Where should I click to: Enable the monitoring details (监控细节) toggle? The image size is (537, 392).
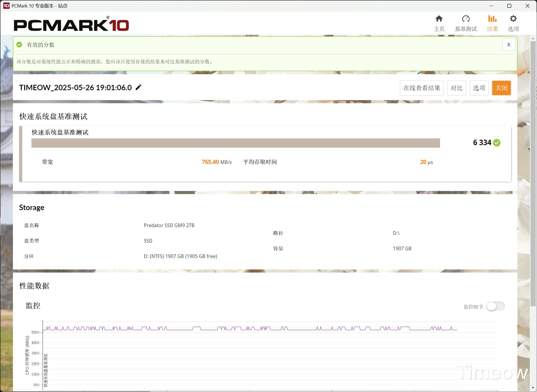(x=495, y=306)
